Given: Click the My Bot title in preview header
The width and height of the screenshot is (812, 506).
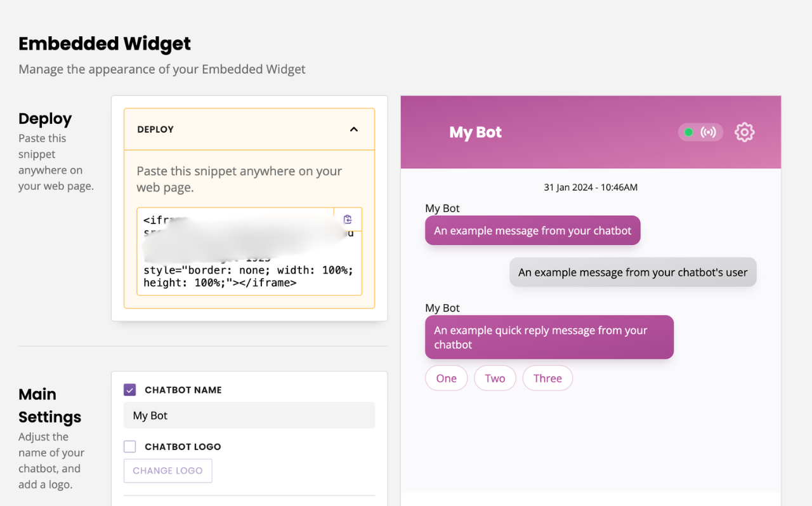Looking at the screenshot, I should point(475,132).
